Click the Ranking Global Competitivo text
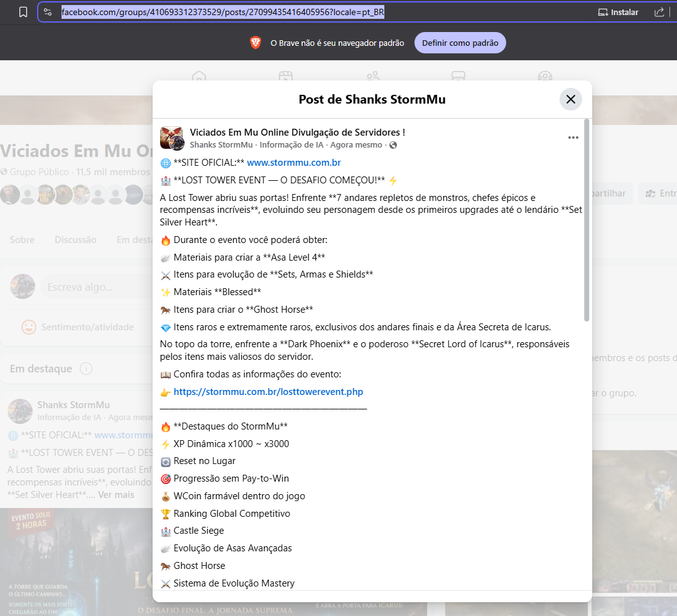The width and height of the screenshot is (677, 616). (x=232, y=513)
